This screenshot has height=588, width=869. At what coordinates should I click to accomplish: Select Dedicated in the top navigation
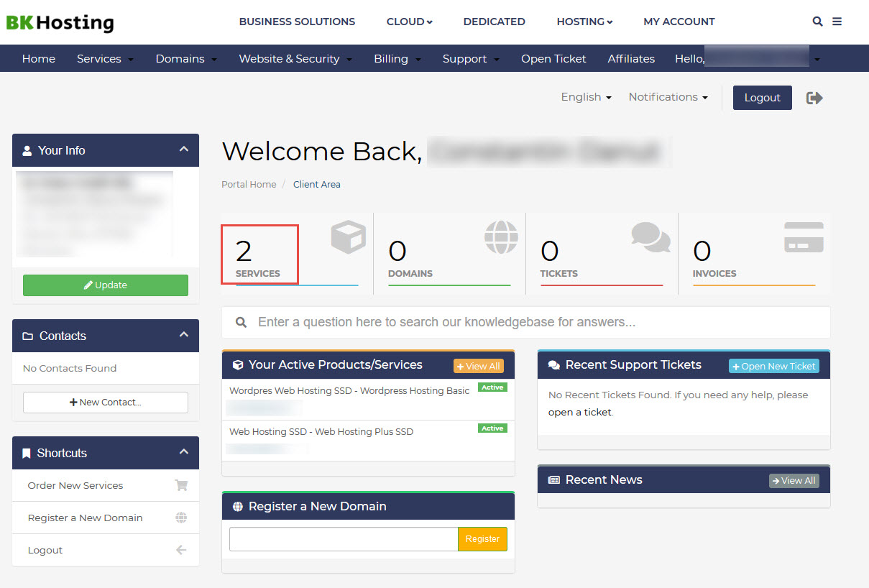(495, 22)
